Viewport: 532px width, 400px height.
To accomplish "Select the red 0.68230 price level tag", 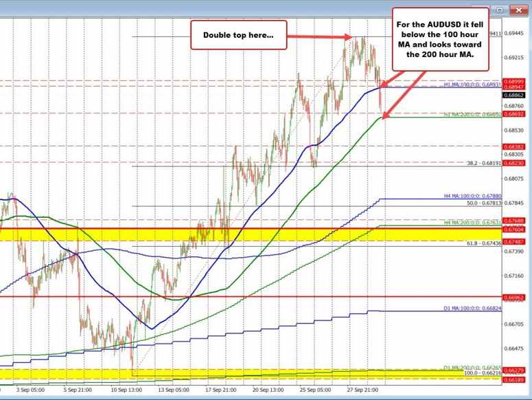I will pyautogui.click(x=514, y=164).
